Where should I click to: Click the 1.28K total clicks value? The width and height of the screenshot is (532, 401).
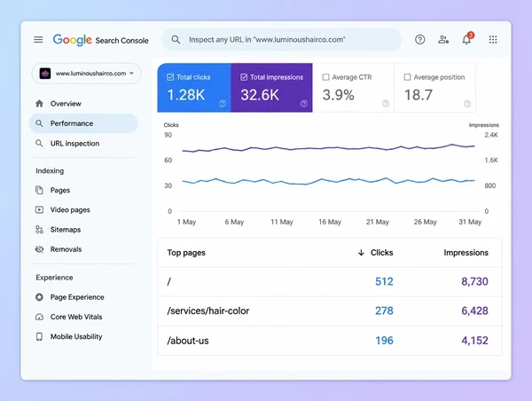(x=186, y=95)
